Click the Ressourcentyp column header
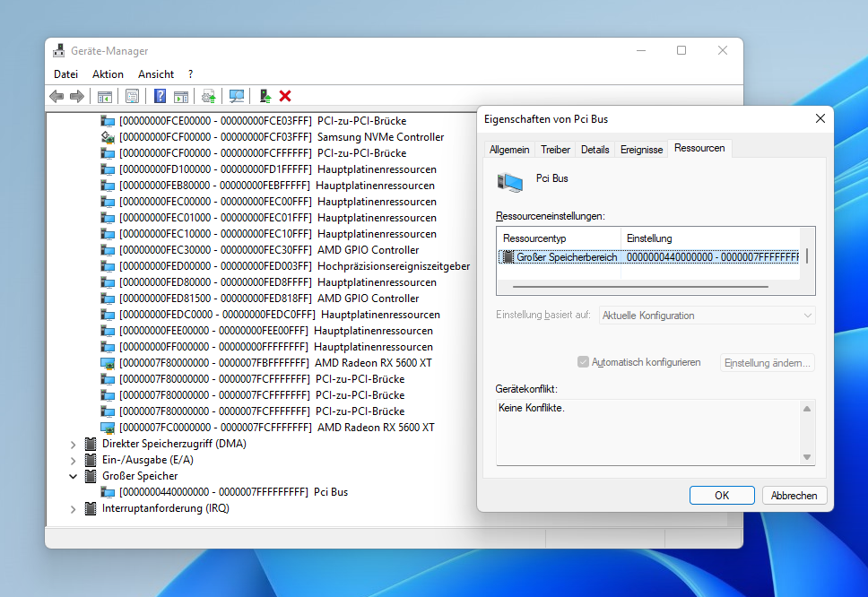Viewport: 868px width, 597px height. (x=560, y=238)
